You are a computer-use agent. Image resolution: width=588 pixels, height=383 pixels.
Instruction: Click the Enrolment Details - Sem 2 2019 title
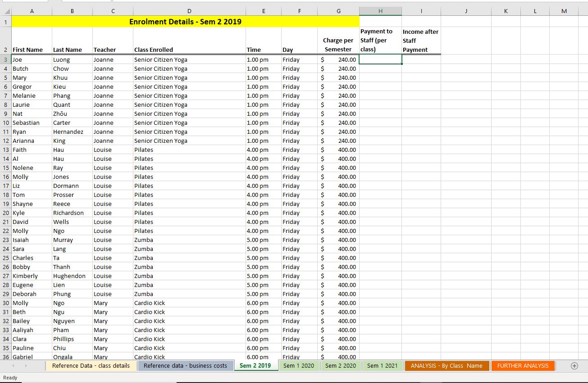click(185, 22)
